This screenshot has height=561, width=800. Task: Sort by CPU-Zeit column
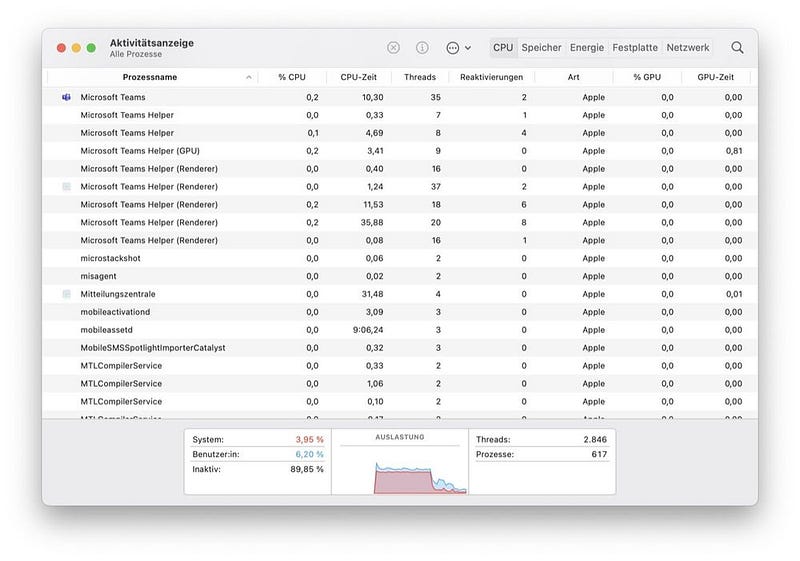click(x=359, y=77)
